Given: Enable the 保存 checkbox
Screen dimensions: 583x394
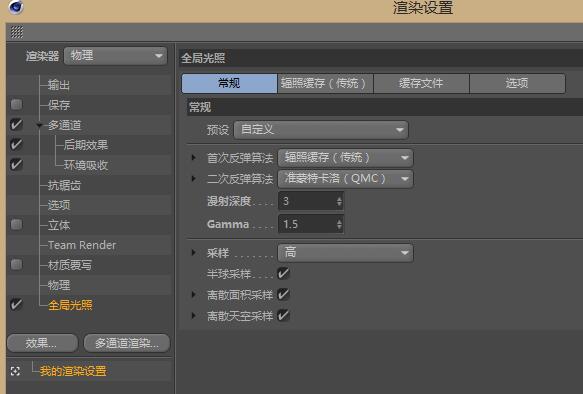Looking at the screenshot, I should coord(16,104).
